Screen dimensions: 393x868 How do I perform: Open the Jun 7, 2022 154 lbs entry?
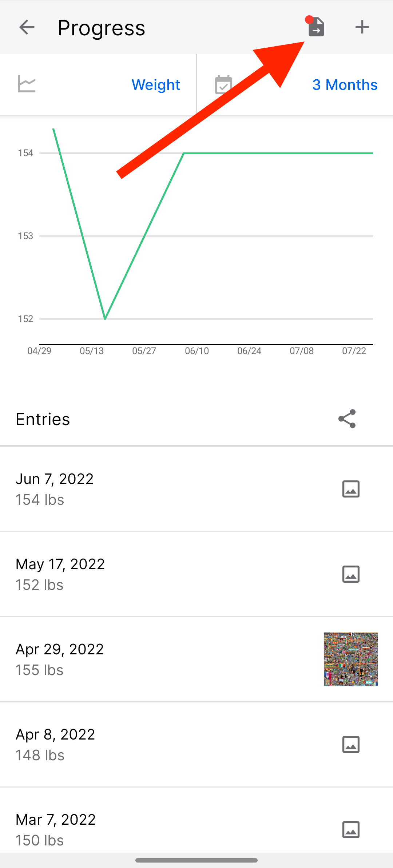(196, 489)
